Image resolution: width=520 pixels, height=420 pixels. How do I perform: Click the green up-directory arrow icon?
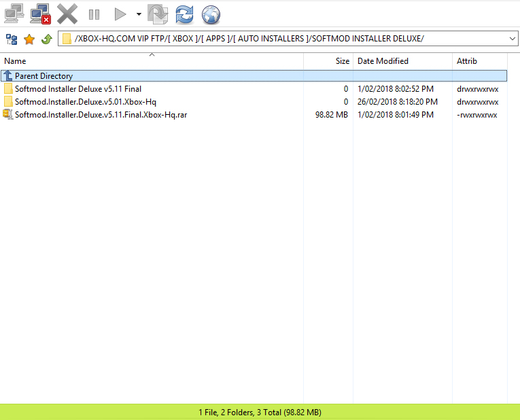coord(46,39)
